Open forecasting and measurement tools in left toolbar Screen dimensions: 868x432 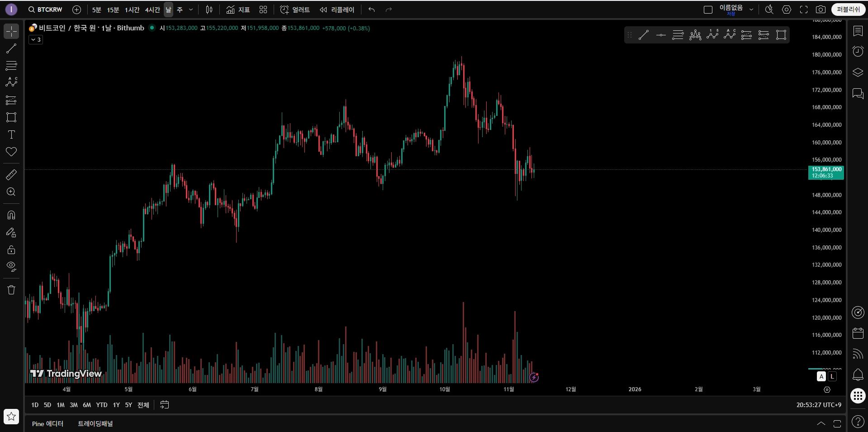[x=11, y=100]
